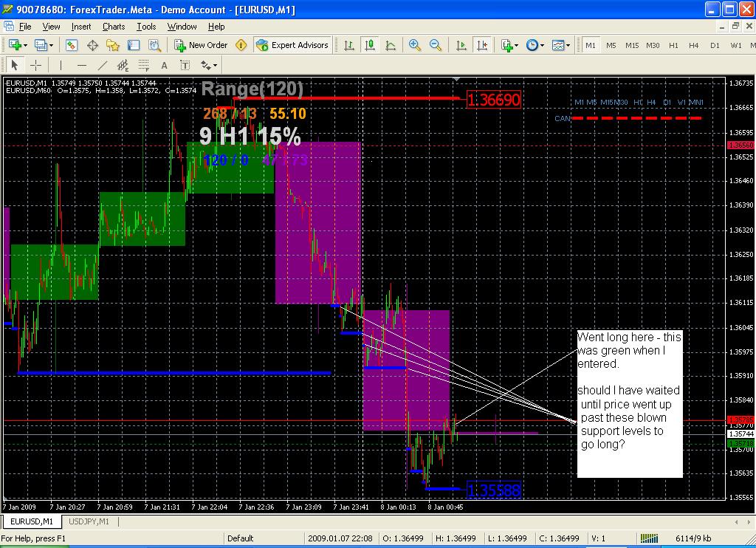Open the Market Watch window icon
756x548 pixels.
pos(72,45)
